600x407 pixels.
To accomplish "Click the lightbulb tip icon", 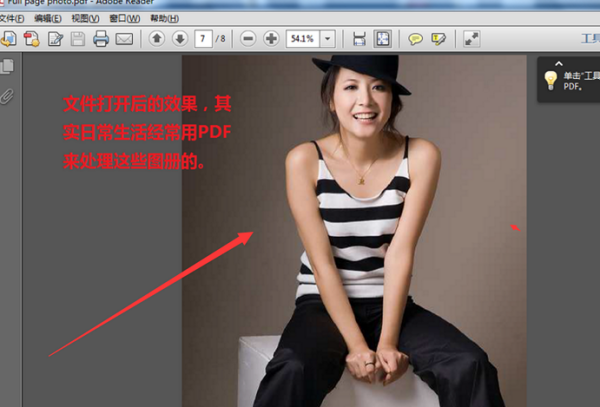I will (550, 80).
